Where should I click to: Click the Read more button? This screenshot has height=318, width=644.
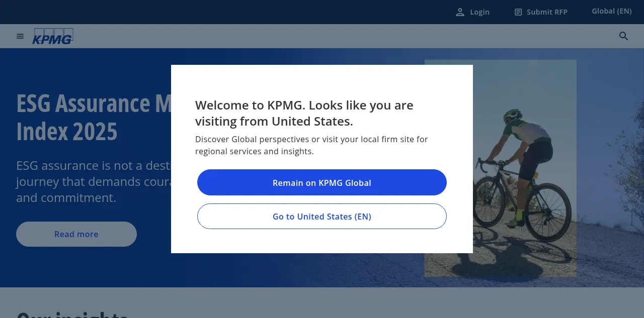76,234
